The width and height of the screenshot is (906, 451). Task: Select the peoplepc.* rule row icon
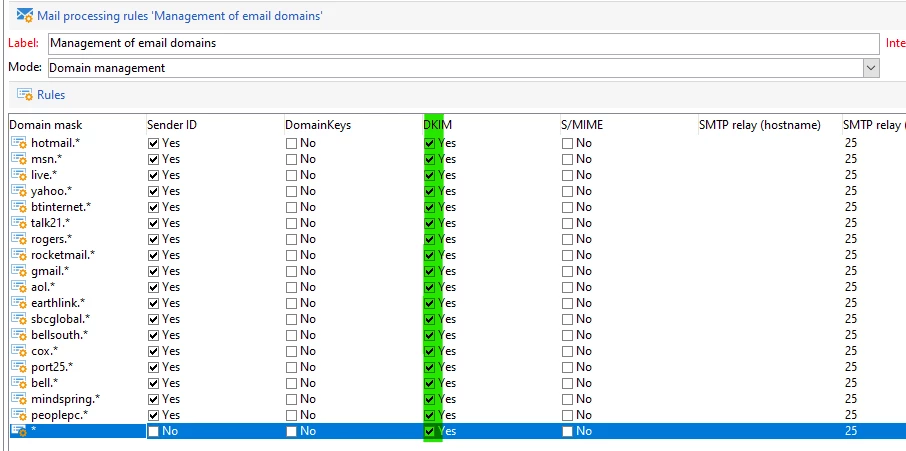[x=19, y=415]
